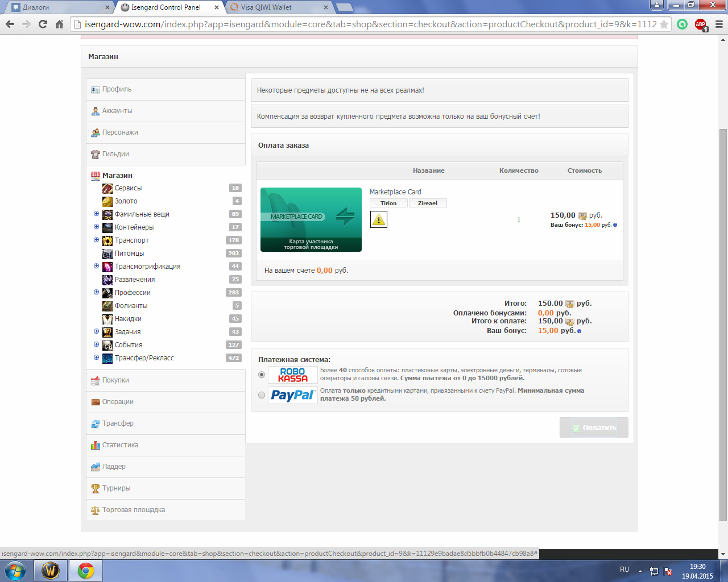Open the Сервисы shop link
The image size is (728, 582).
[x=128, y=188]
